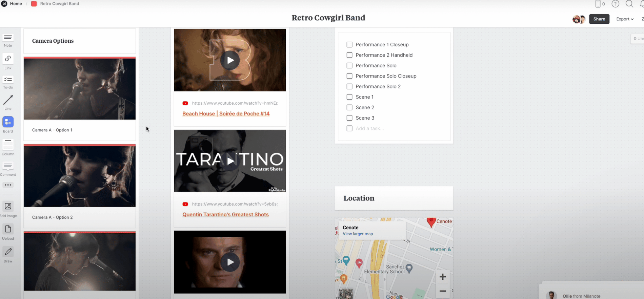Expand the Export dropdown menu
The width and height of the screenshot is (644, 299).
click(x=625, y=19)
